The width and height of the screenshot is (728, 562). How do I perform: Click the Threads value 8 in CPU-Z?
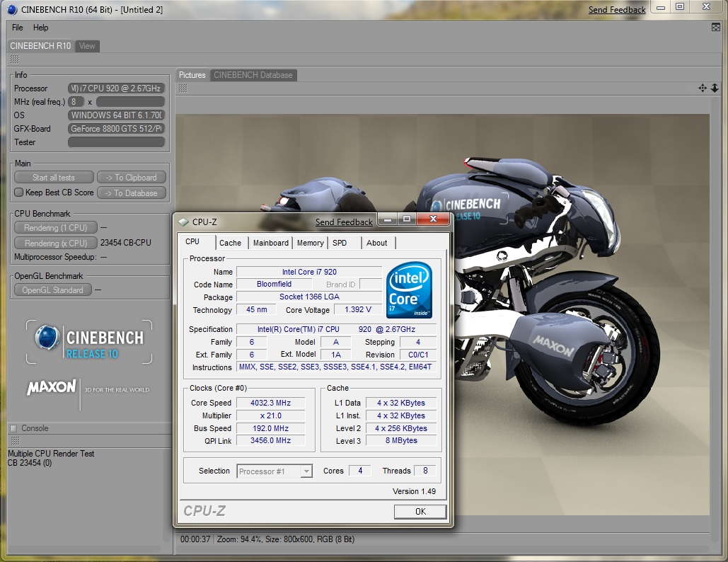coord(424,471)
